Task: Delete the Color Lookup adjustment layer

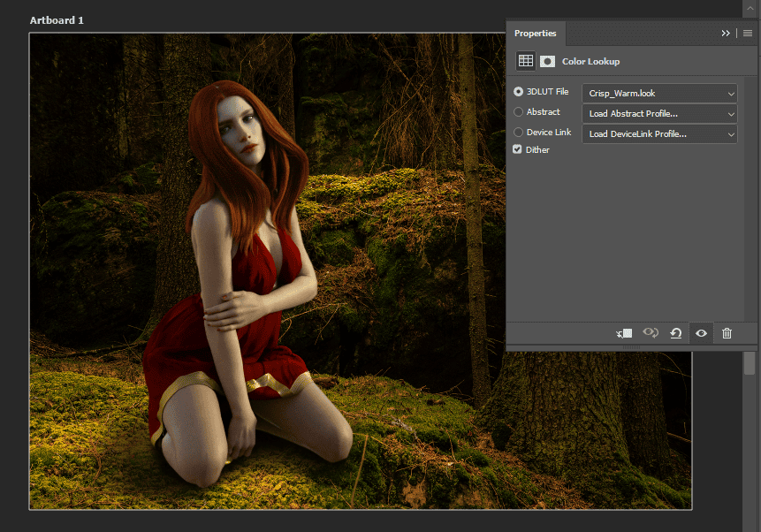Action: point(727,333)
